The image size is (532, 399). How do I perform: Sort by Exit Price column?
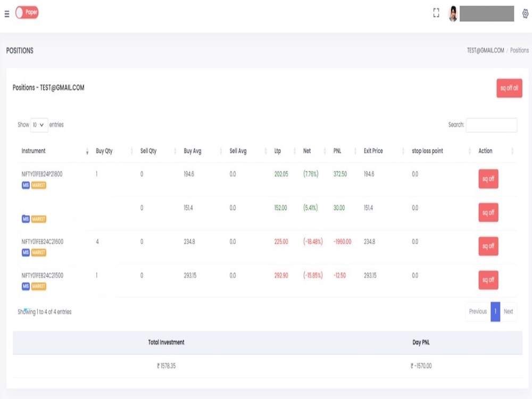pyautogui.click(x=384, y=151)
